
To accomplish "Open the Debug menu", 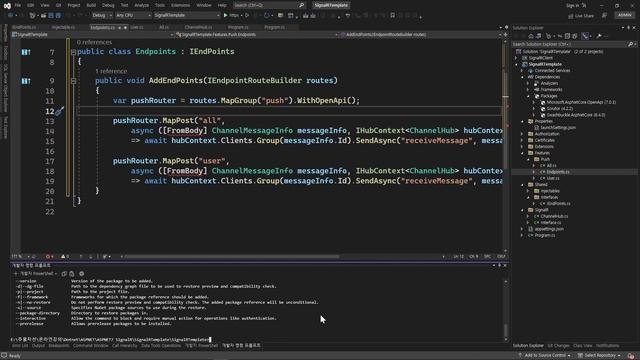I will pyautogui.click(x=108, y=5).
